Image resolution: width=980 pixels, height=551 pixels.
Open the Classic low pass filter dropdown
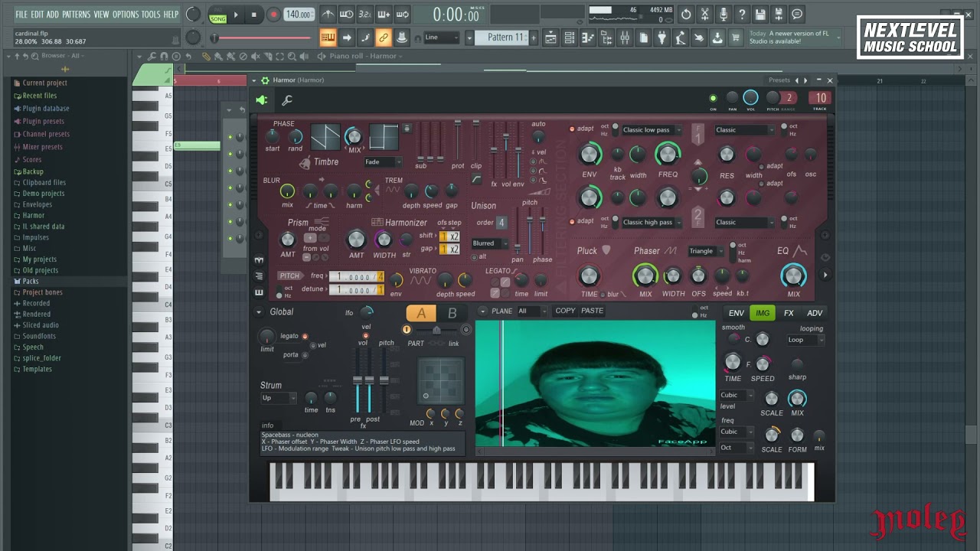click(x=650, y=130)
